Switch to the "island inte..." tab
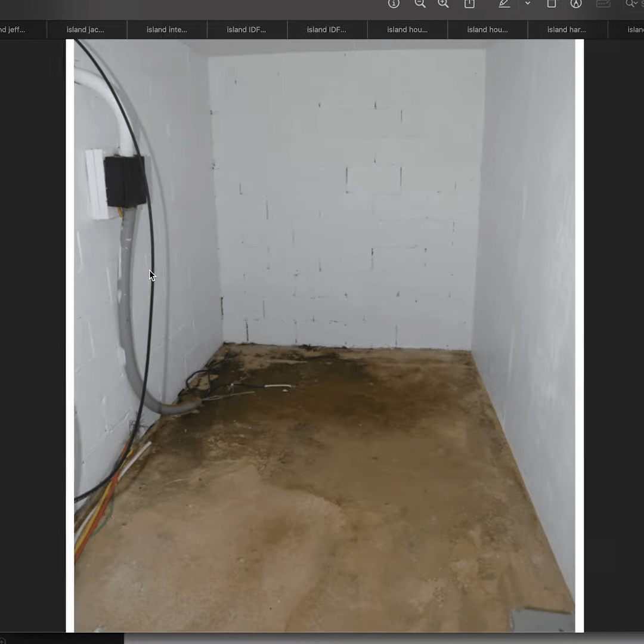Image resolution: width=644 pixels, height=644 pixels. 167,30
